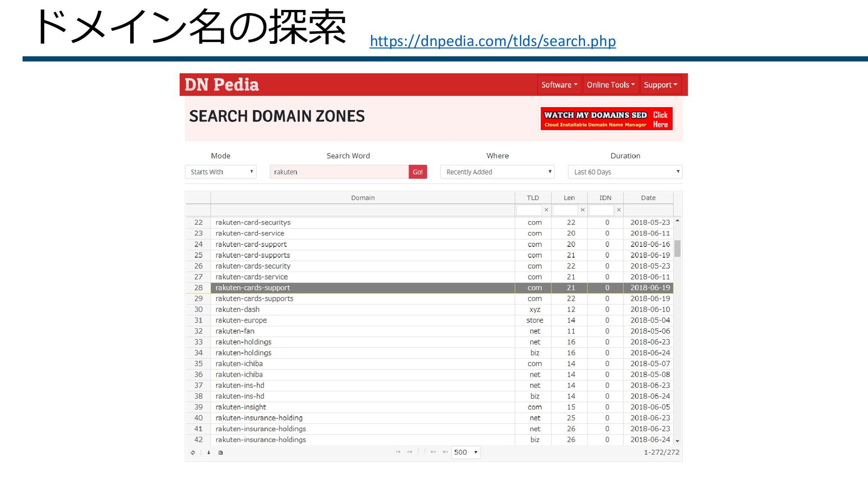Go to the next page of results
Image resolution: width=868 pixels, height=488 pixels.
coord(433,452)
